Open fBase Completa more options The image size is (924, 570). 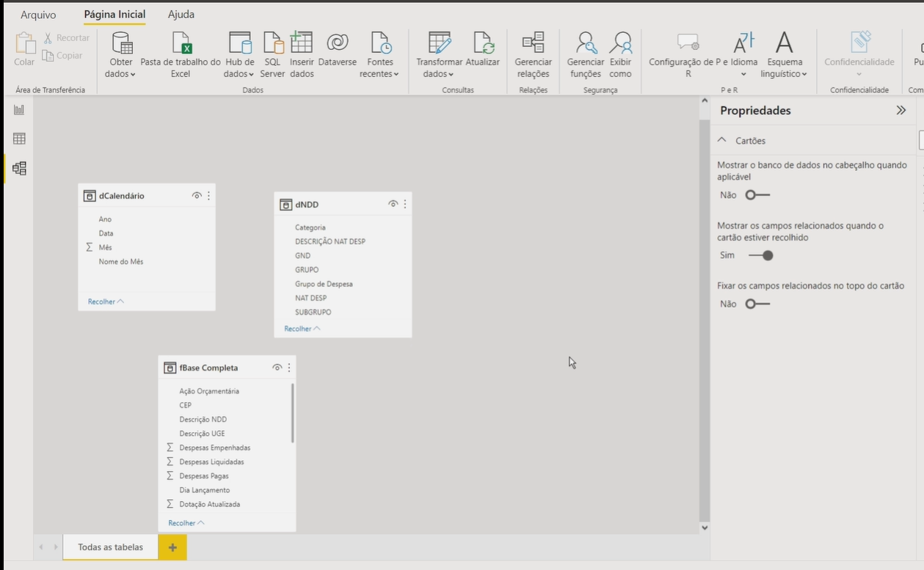tap(289, 368)
